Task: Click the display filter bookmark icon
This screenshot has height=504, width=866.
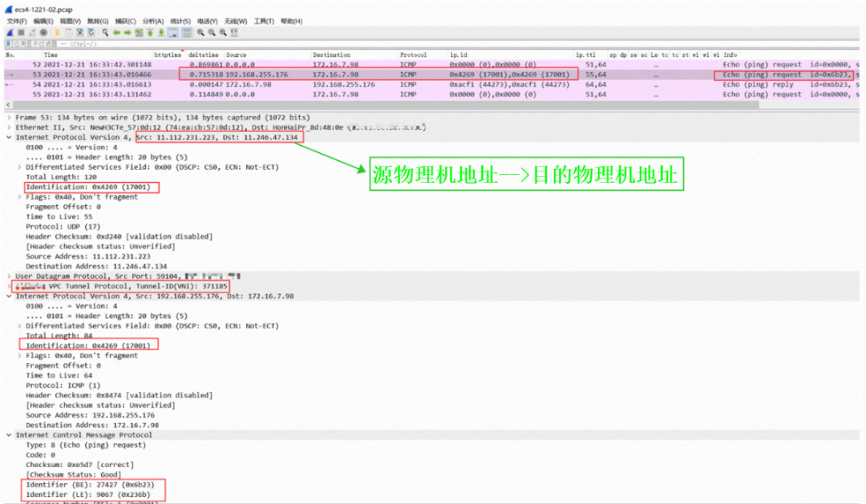Action: 8,43
